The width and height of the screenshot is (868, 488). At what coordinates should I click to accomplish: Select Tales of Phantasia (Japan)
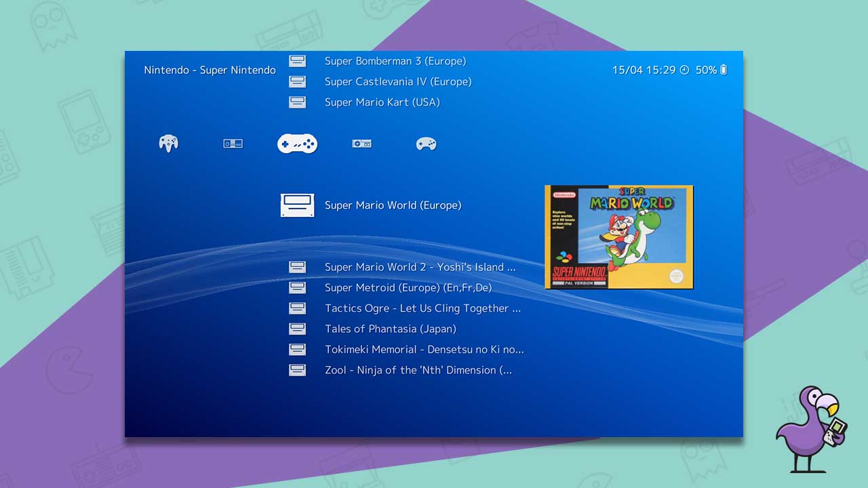[389, 328]
